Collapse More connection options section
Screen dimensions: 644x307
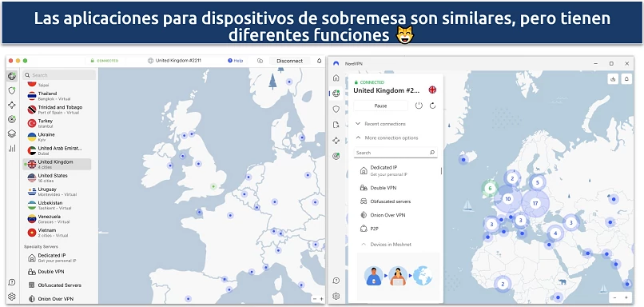(387, 138)
